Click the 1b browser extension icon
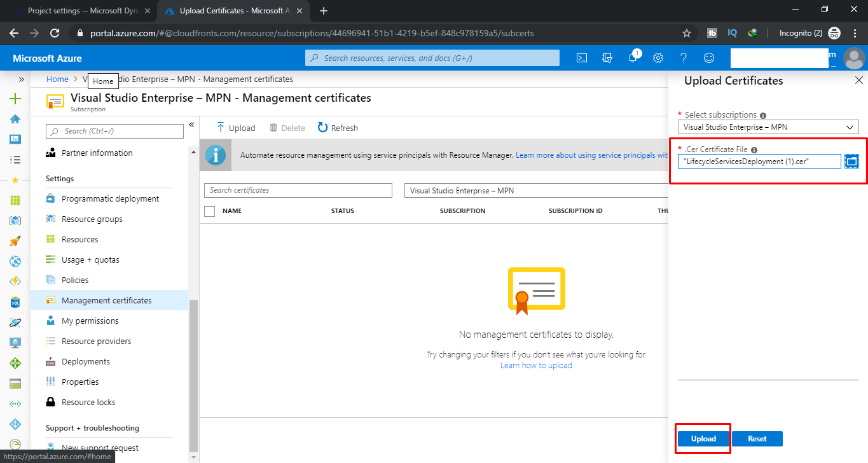 [712, 33]
